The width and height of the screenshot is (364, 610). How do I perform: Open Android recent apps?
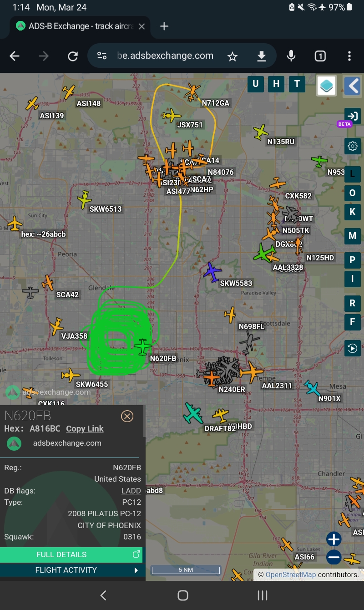(x=262, y=595)
